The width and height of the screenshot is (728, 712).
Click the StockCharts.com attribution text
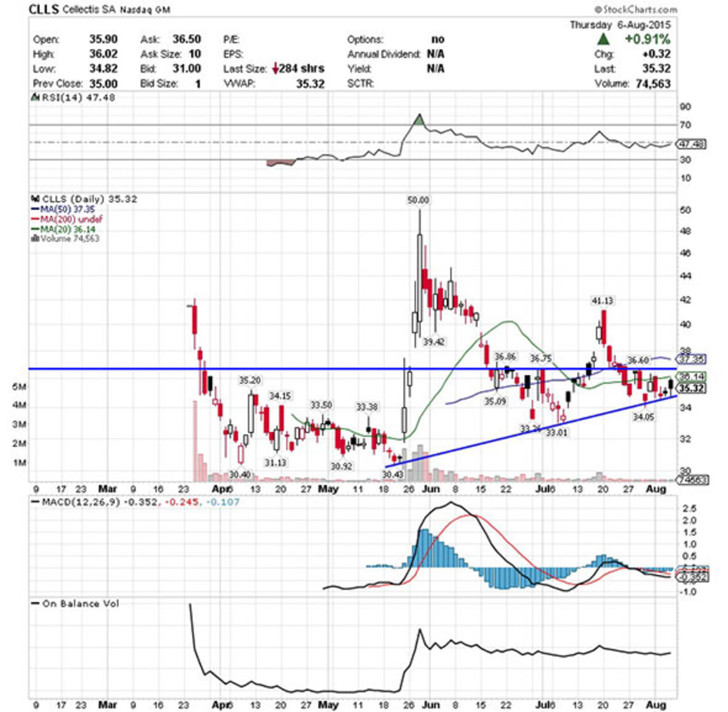tap(635, 9)
